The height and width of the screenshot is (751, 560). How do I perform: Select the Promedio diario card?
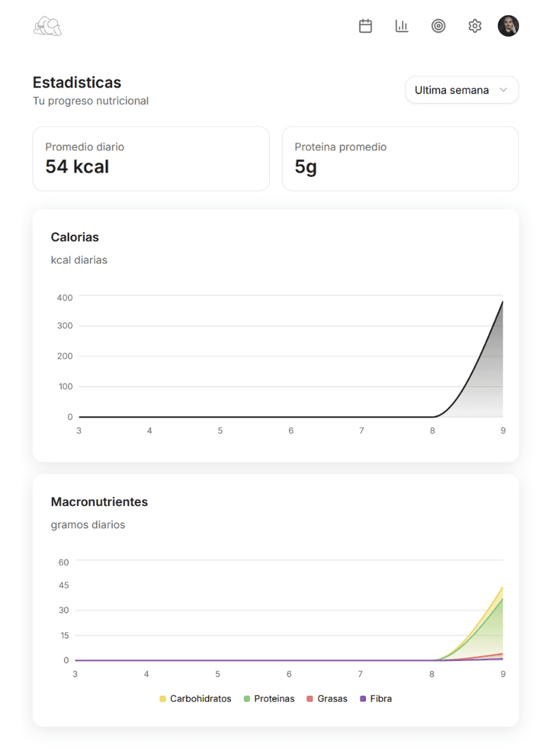pyautogui.click(x=150, y=158)
